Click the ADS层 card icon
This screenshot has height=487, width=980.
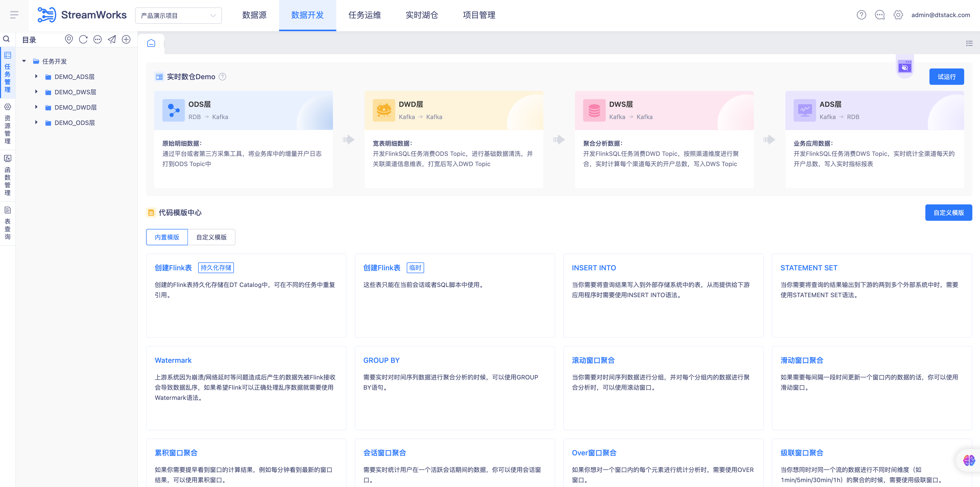coord(805,110)
